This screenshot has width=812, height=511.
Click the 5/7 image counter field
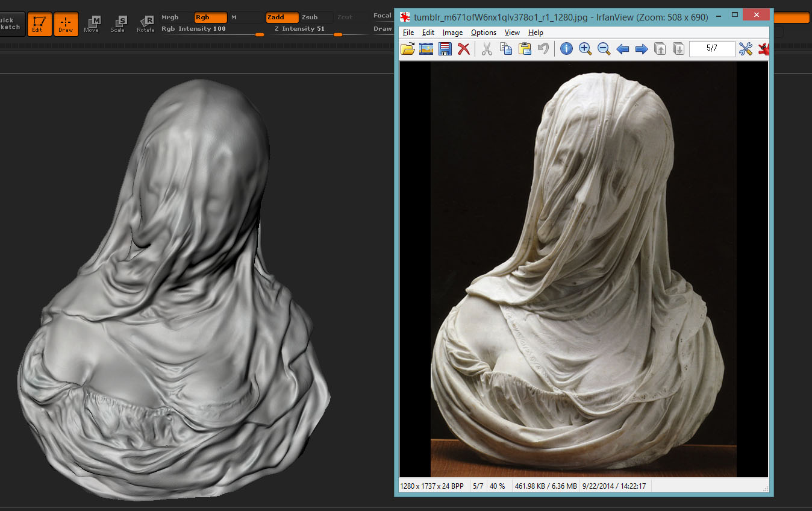point(712,49)
